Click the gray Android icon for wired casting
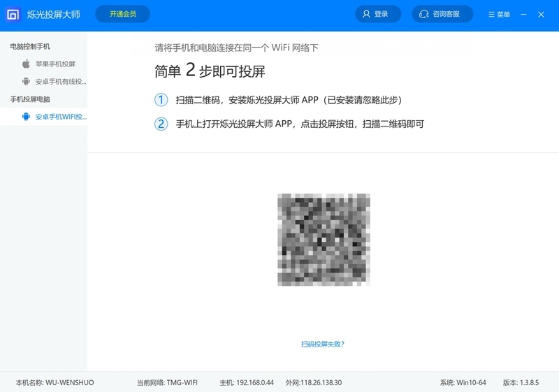This screenshot has width=559, height=392. (26, 82)
